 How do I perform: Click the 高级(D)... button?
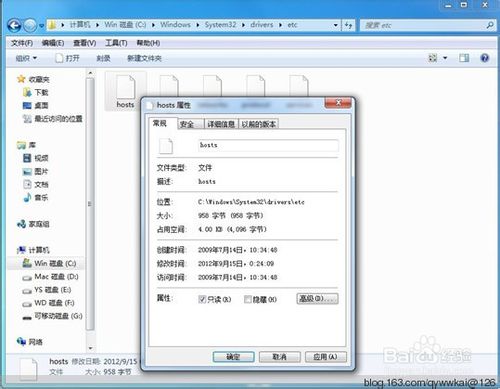tap(317, 299)
